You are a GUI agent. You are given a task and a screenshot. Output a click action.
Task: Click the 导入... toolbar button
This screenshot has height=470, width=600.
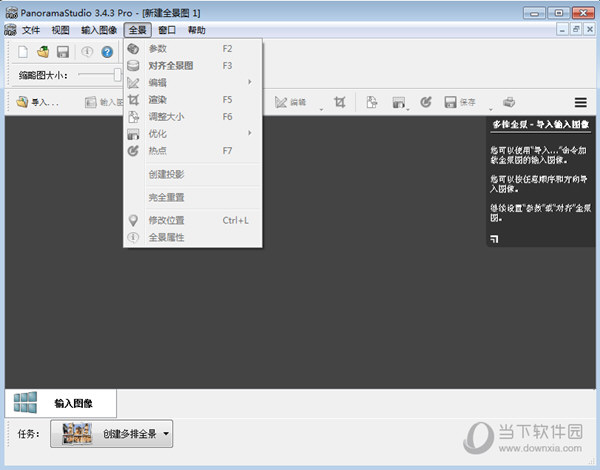click(38, 102)
